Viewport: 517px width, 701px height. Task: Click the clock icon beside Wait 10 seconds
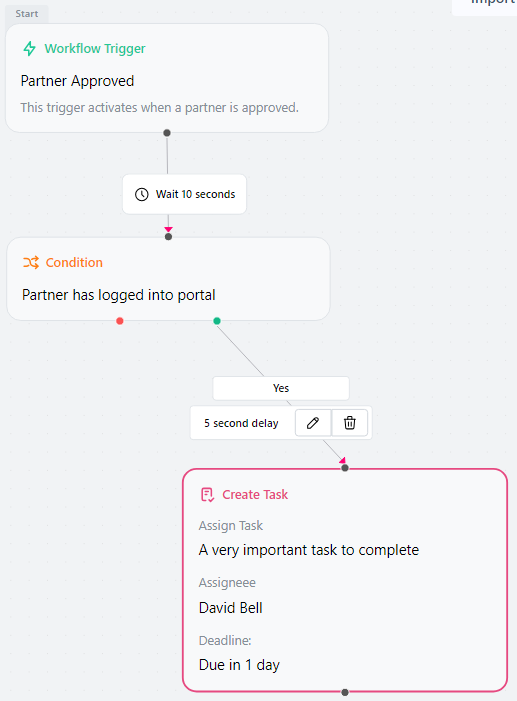pyautogui.click(x=142, y=194)
